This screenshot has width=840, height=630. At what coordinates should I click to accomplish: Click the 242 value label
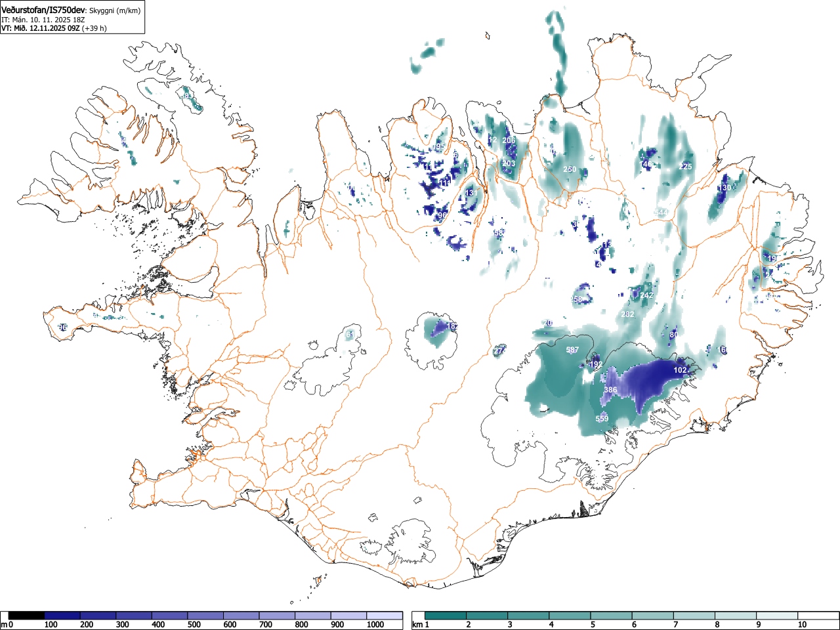[646, 295]
